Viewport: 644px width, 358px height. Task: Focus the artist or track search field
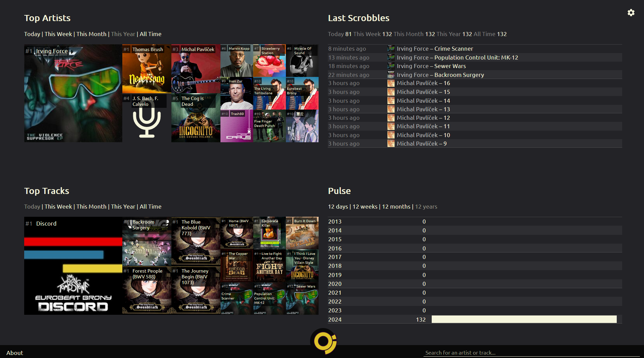531,353
